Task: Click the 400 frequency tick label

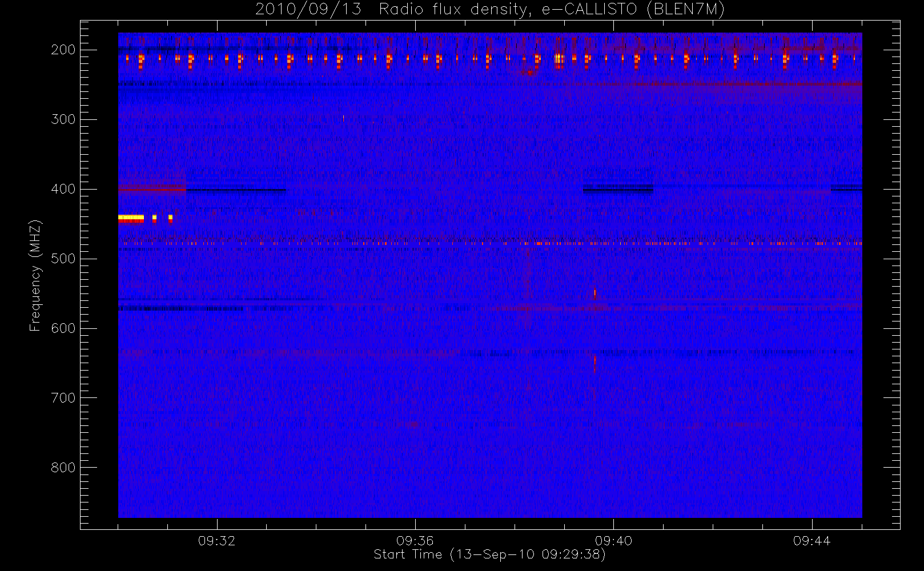Action: tap(63, 189)
